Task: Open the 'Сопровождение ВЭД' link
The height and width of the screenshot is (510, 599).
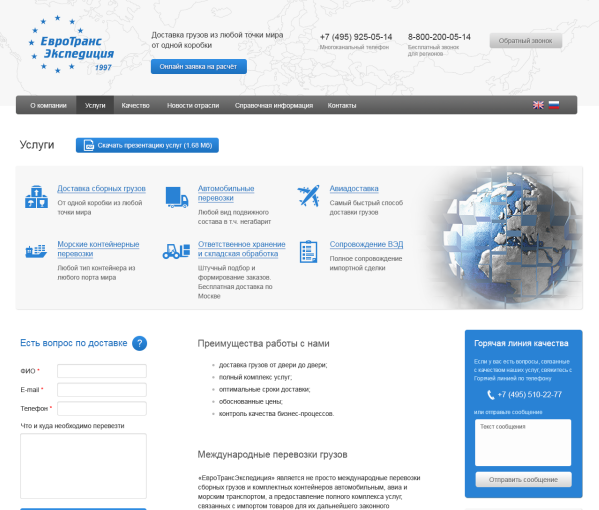Action: [366, 244]
